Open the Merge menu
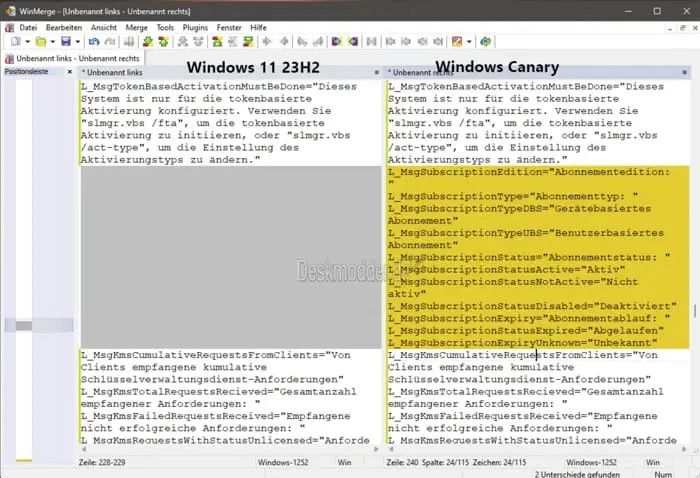 [x=137, y=28]
